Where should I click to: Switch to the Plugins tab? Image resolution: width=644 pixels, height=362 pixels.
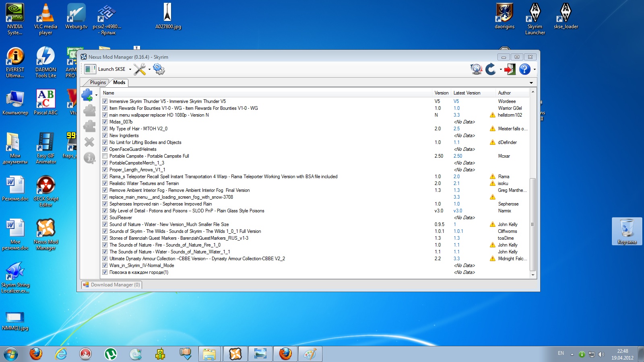pos(98,82)
